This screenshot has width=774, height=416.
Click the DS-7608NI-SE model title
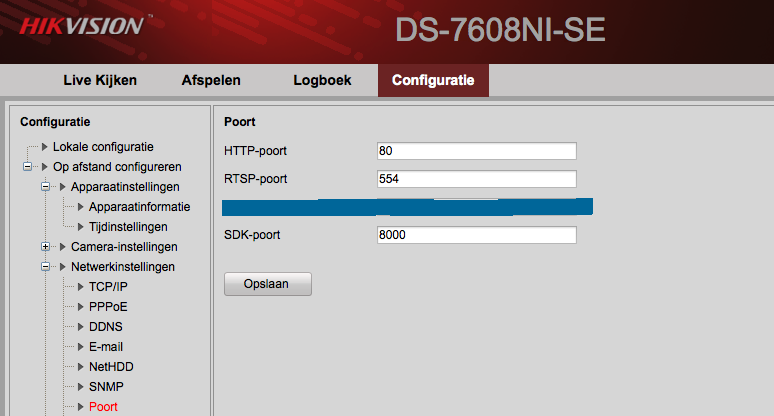point(500,30)
